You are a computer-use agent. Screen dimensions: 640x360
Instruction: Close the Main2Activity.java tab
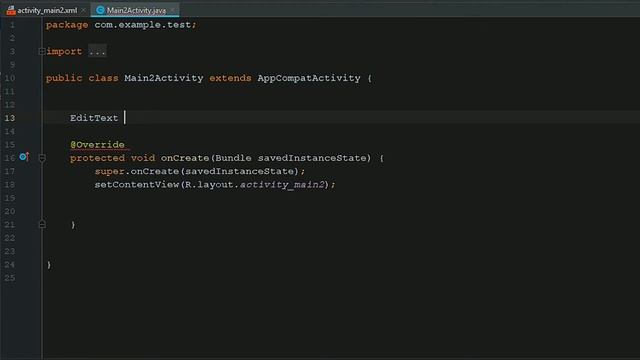point(173,10)
